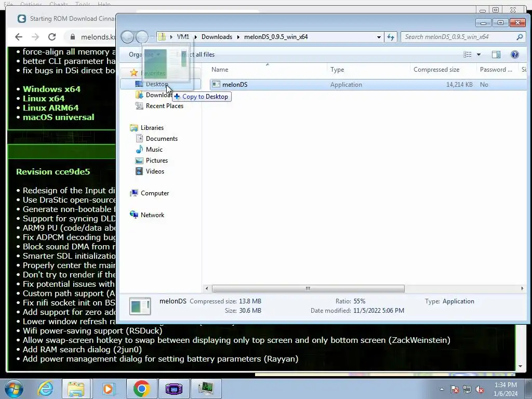Screen dimensions: 532x399
Task: Click Windows x64 download link
Action: [x=51, y=89]
